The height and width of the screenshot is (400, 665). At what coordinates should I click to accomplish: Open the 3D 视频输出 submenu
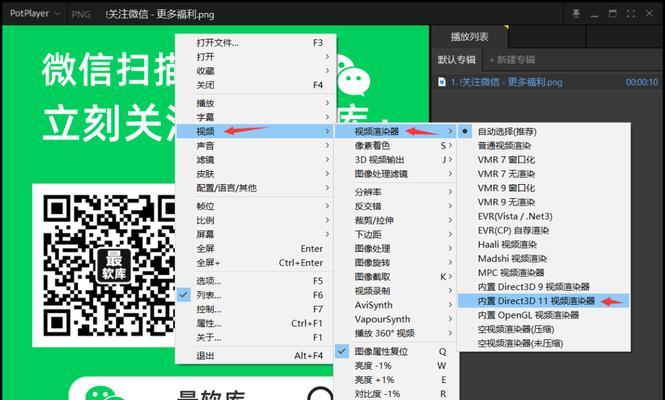[396, 159]
